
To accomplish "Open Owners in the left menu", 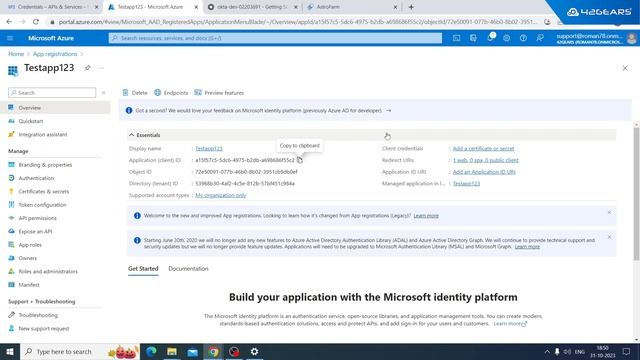I will coord(27,258).
